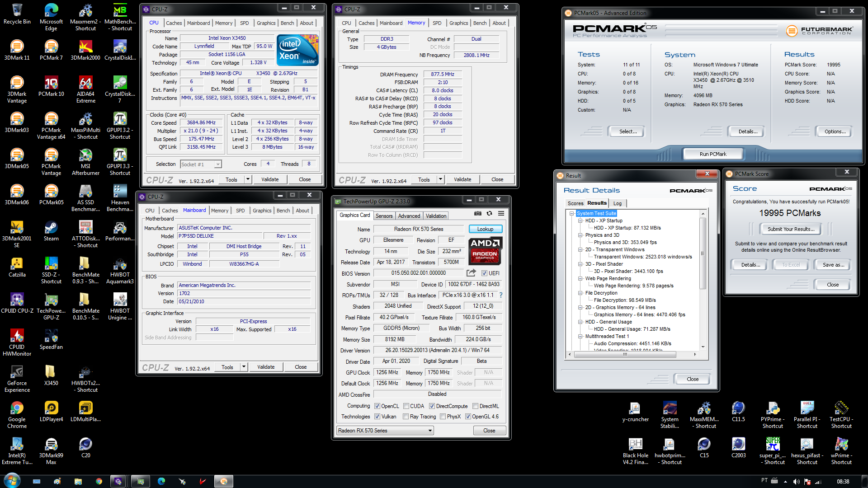868x488 pixels.
Task: Open the Radeon RX 570 Series GPU dropdown
Action: point(385,431)
